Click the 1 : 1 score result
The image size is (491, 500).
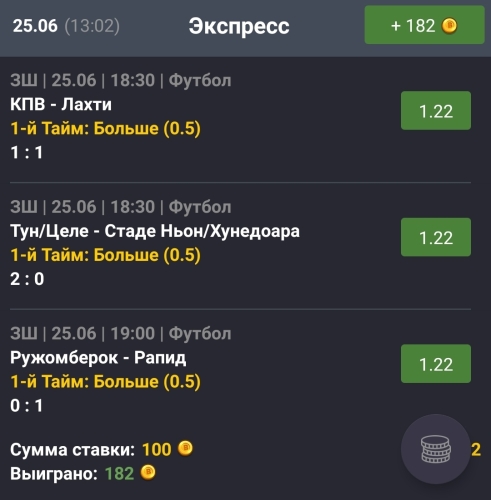(x=27, y=153)
